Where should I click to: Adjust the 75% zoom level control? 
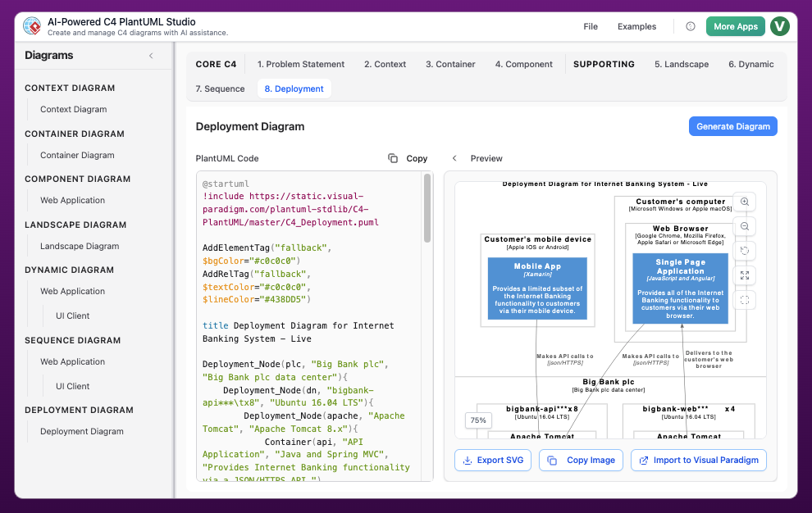pos(478,420)
